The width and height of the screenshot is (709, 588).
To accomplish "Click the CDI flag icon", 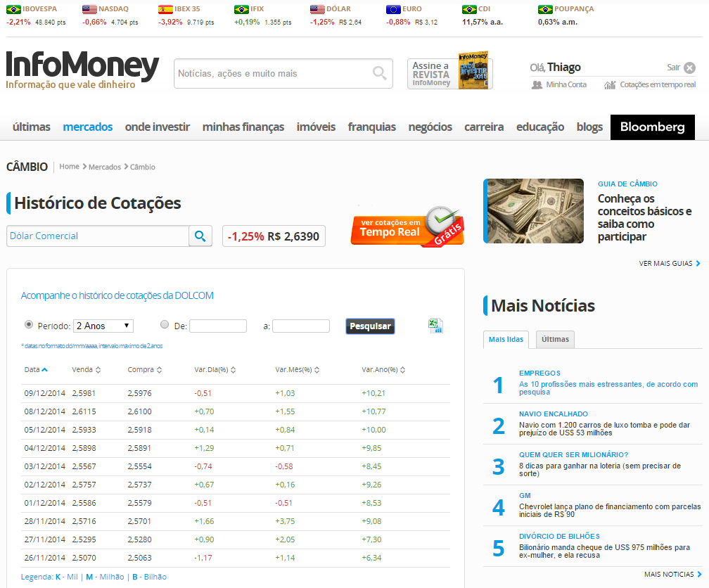I will click(469, 9).
